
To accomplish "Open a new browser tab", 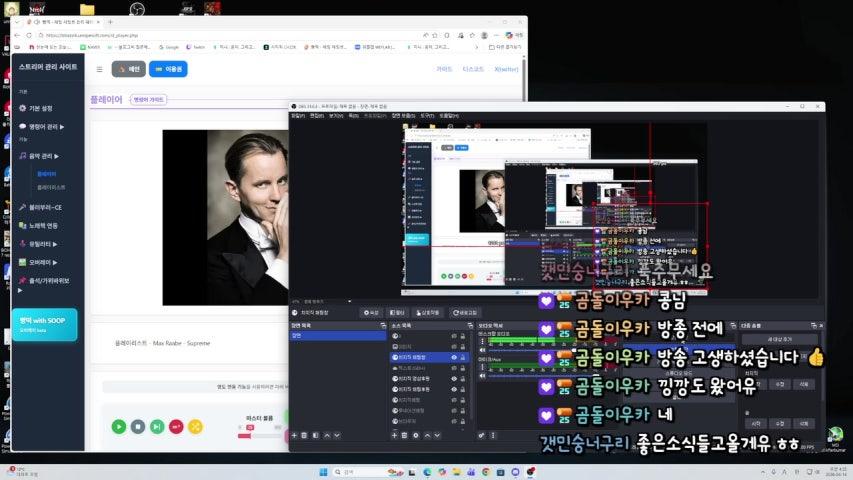I will pos(110,22).
